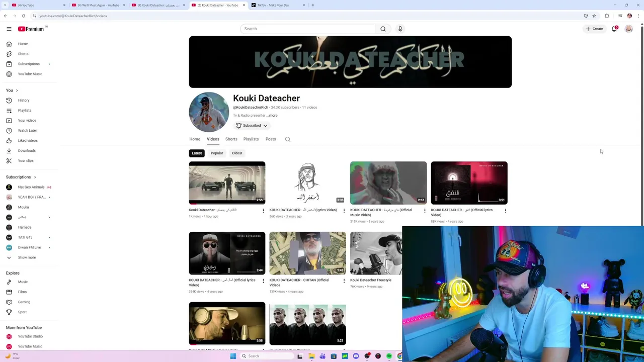Open Watch Later list
The height and width of the screenshot is (362, 644).
(26, 130)
